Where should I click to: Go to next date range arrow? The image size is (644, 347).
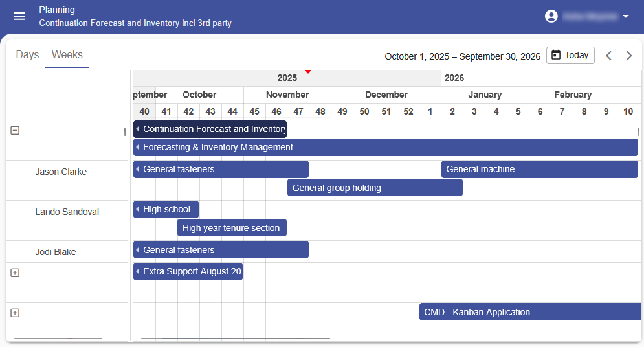point(629,56)
